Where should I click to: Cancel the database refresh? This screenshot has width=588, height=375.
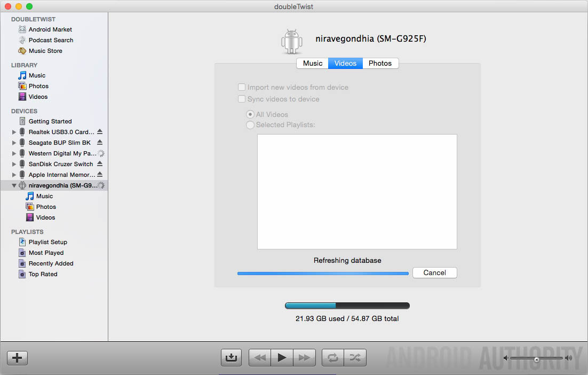[435, 272]
